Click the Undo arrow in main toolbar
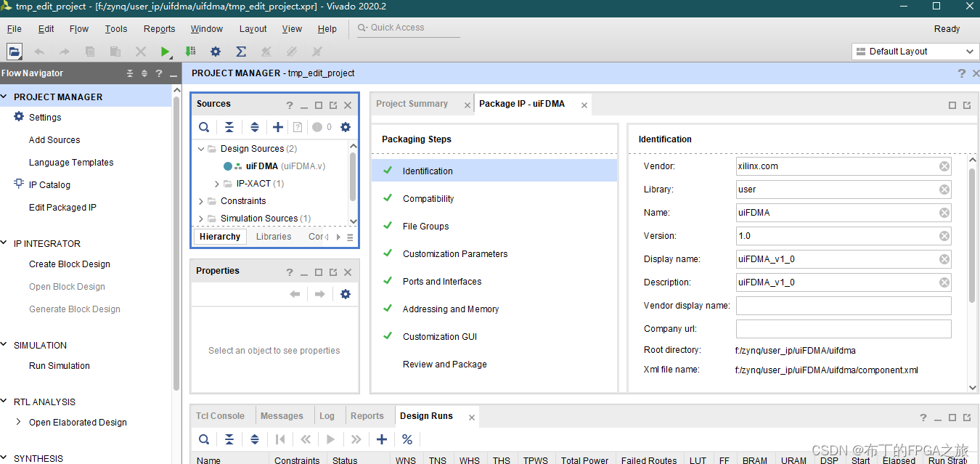980x464 pixels. pos(39,52)
